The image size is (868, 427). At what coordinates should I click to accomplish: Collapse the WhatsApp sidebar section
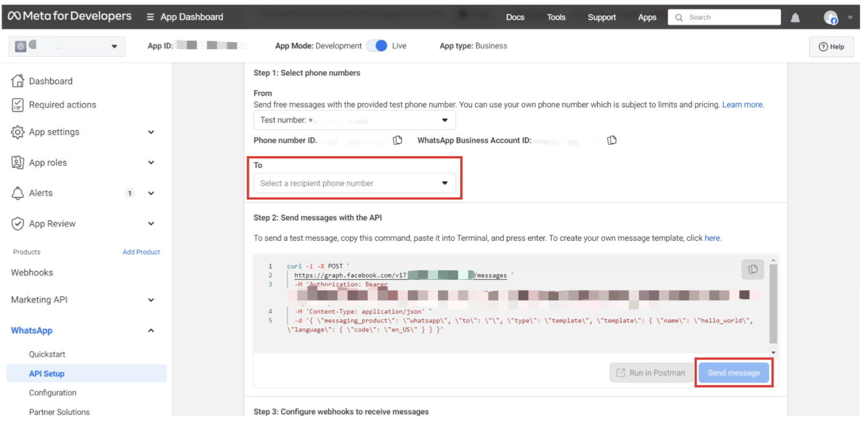coord(151,331)
